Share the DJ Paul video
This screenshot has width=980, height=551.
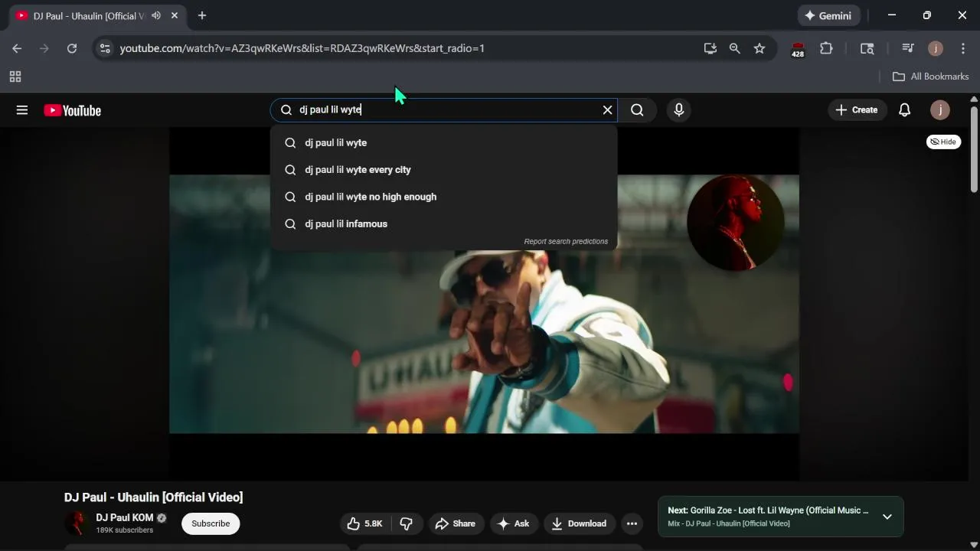point(456,523)
